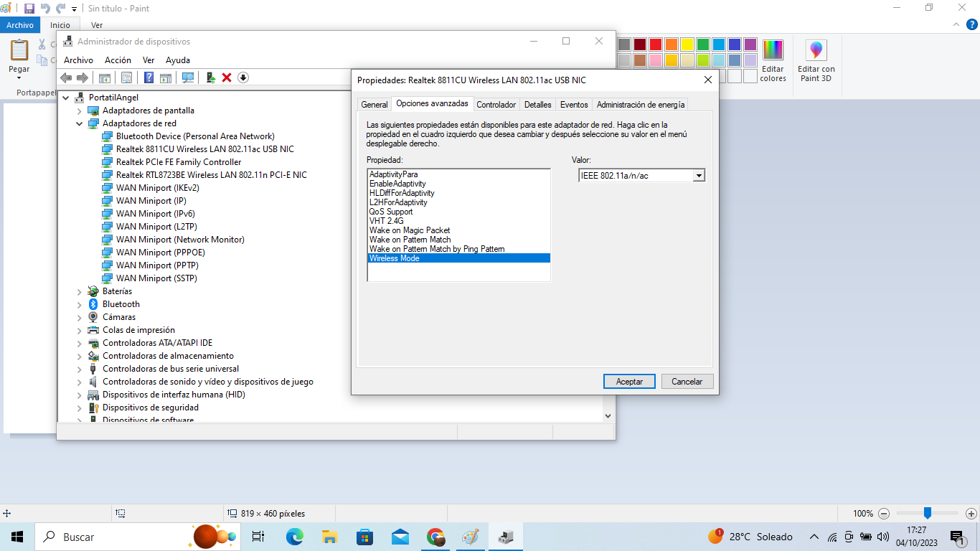Click Aceptar button
980x551 pixels.
coord(629,382)
